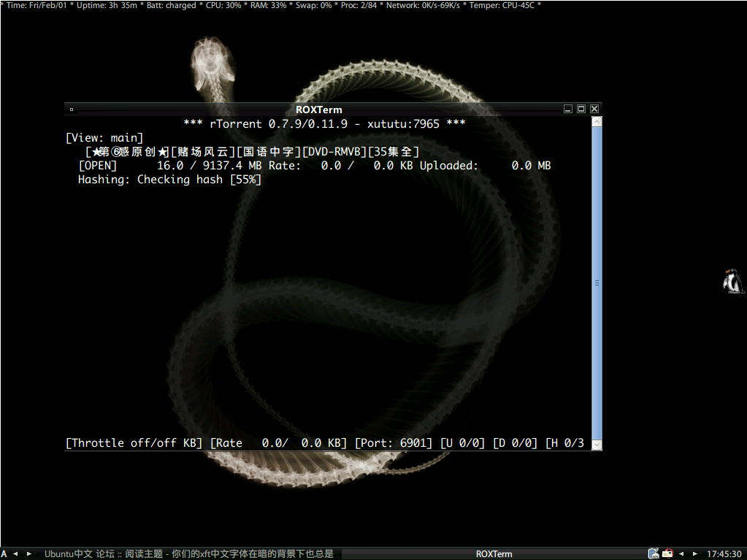Click 'Batt: charged' in top status bar
This screenshot has width=747, height=560.
click(x=171, y=5)
